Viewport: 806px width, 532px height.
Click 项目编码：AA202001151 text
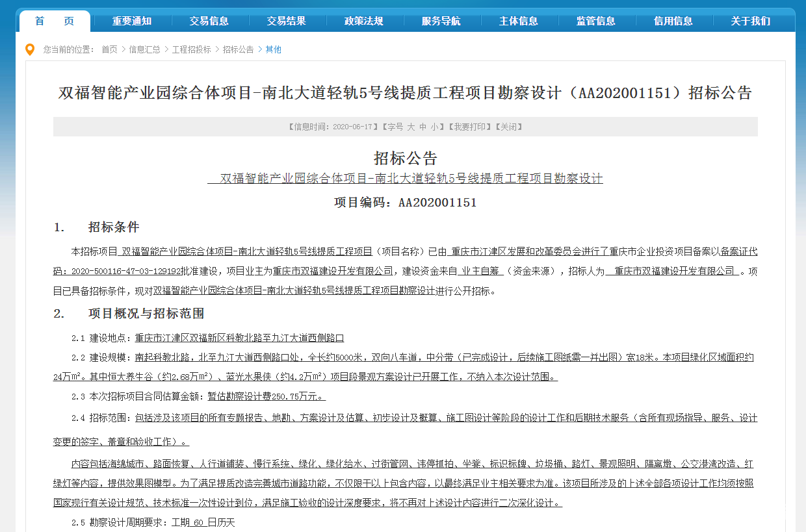(x=406, y=203)
